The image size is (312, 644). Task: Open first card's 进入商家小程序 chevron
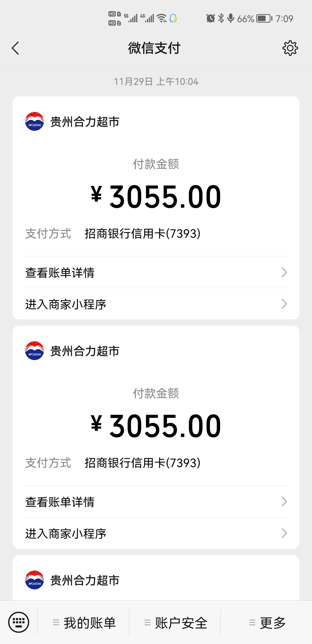point(284,304)
